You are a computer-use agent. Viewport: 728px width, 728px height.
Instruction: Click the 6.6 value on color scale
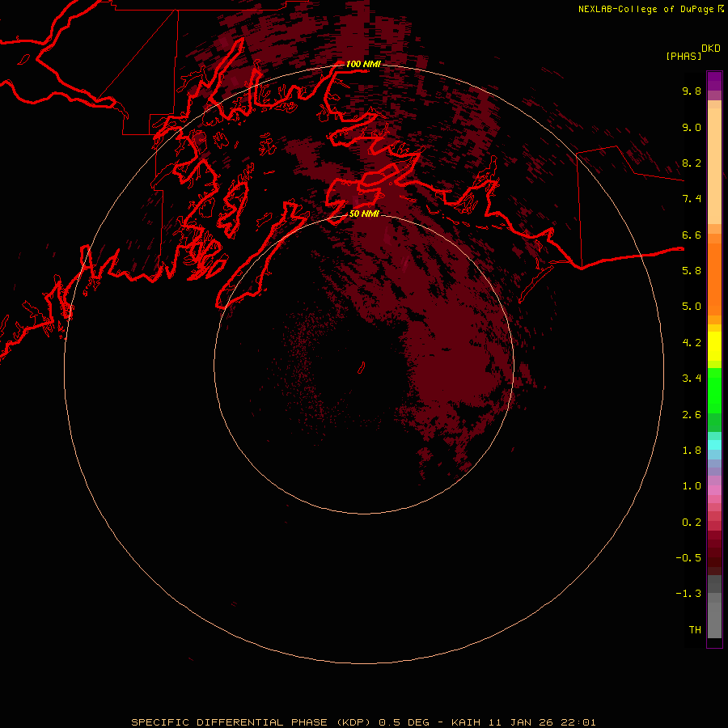point(692,235)
